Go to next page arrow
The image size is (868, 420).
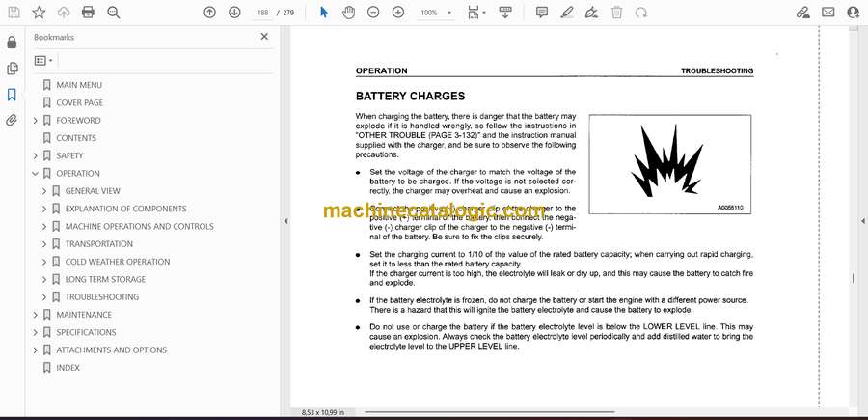[234, 13]
